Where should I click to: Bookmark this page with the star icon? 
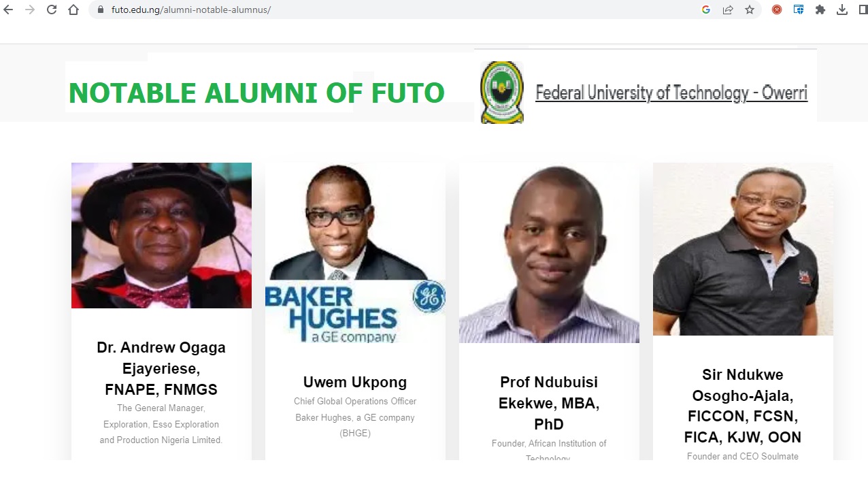tap(750, 10)
